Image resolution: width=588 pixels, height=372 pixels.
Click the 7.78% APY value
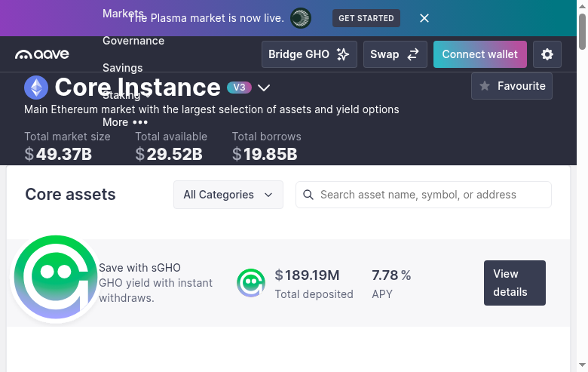tap(391, 275)
